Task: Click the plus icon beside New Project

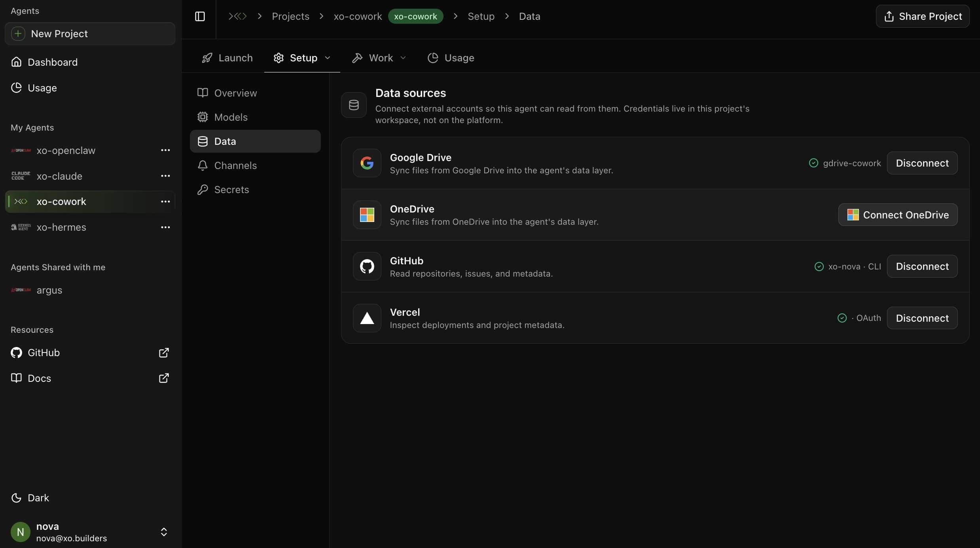Action: pyautogui.click(x=18, y=34)
